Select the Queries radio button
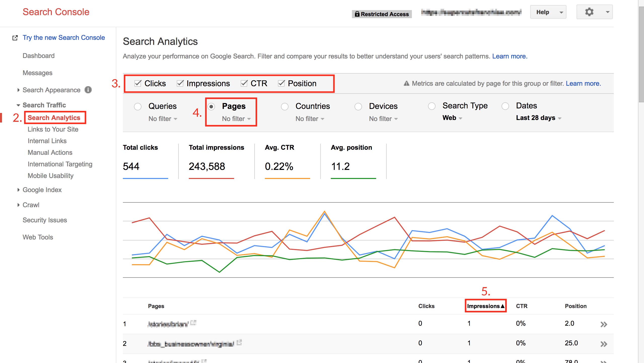Image resolution: width=644 pixels, height=363 pixels. pyautogui.click(x=138, y=107)
